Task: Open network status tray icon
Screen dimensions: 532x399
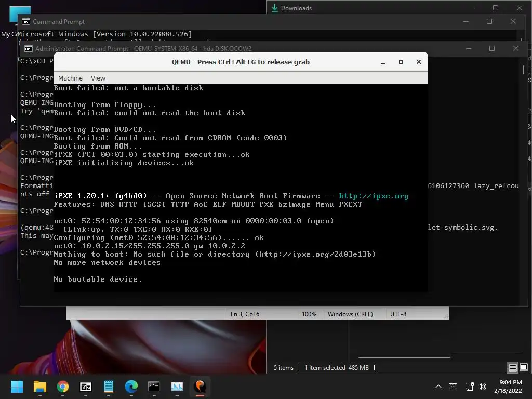Action: click(469, 387)
